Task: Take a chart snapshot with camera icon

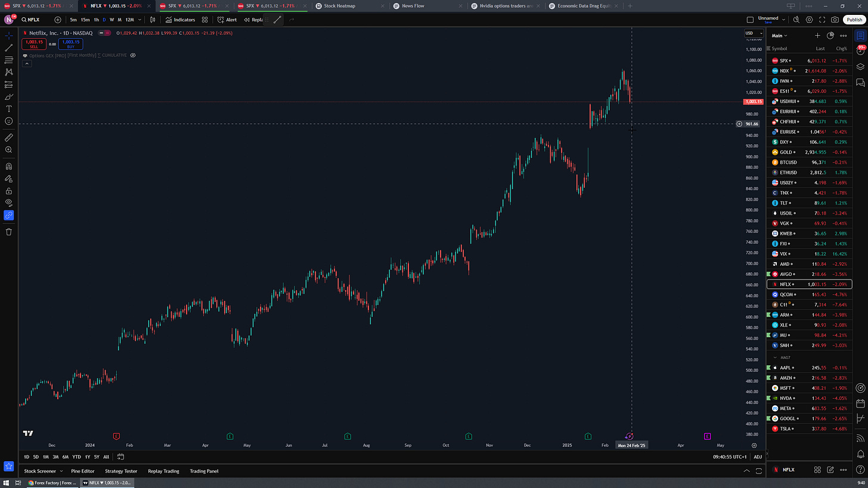Action: tap(835, 20)
